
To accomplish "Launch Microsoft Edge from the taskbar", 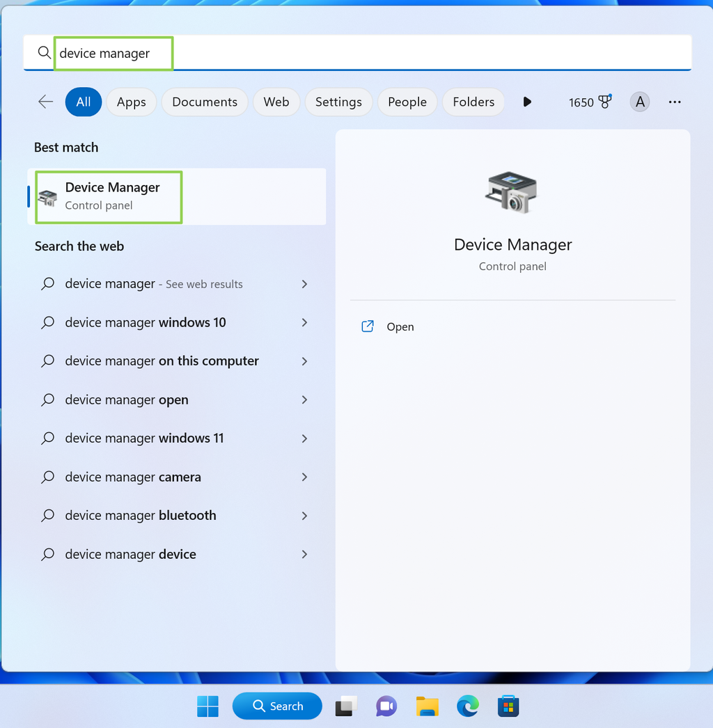I will coord(467,706).
